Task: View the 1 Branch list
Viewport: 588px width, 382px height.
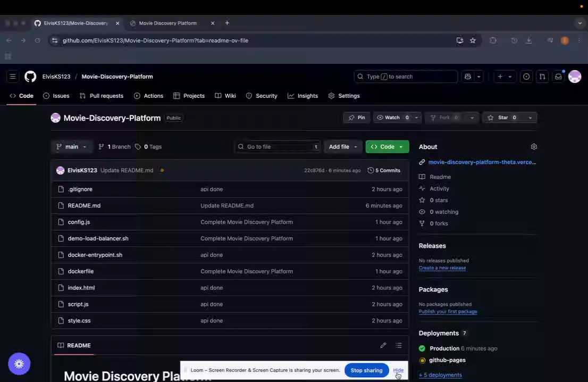Action: tap(114, 147)
